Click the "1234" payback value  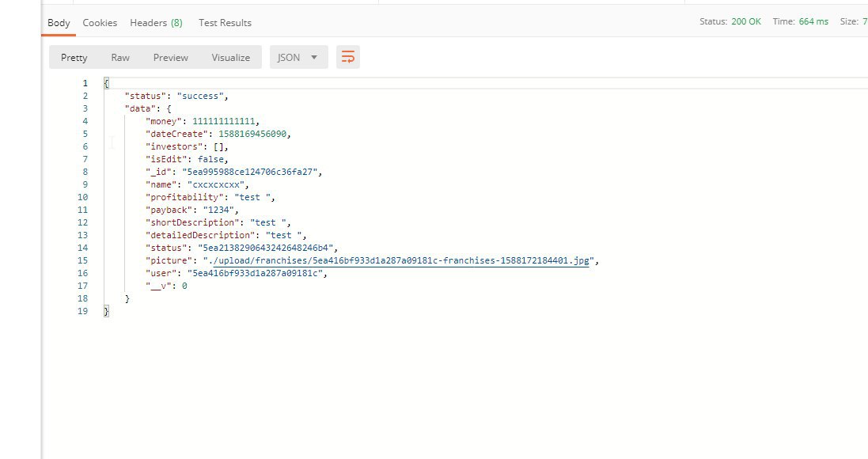(x=218, y=210)
